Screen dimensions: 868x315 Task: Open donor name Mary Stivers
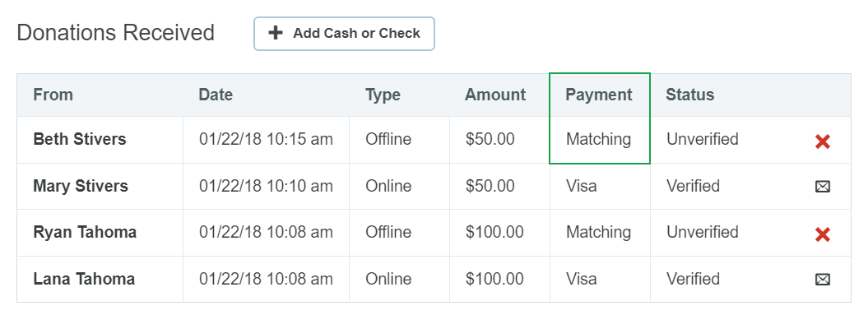pos(81,186)
